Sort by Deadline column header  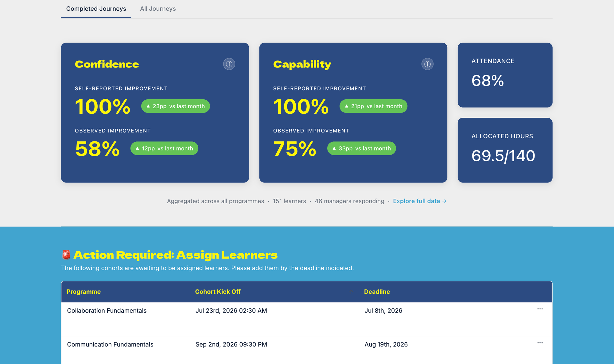[x=377, y=292]
